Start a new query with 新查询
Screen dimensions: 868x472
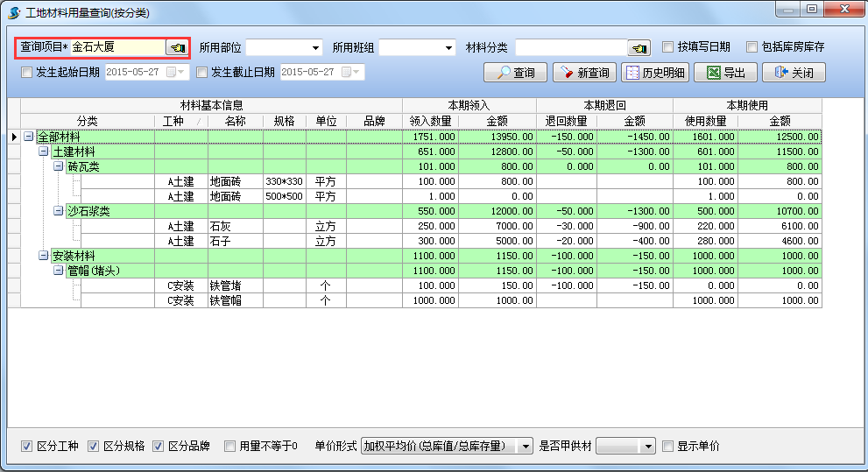click(583, 73)
